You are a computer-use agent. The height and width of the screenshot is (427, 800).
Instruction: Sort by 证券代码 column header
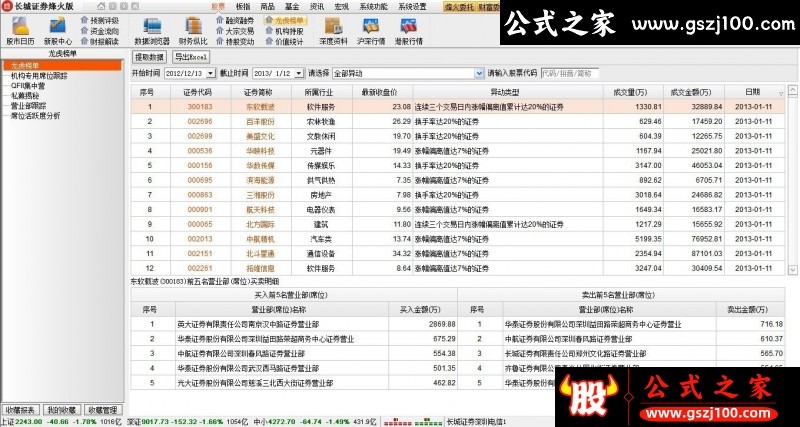[200, 92]
